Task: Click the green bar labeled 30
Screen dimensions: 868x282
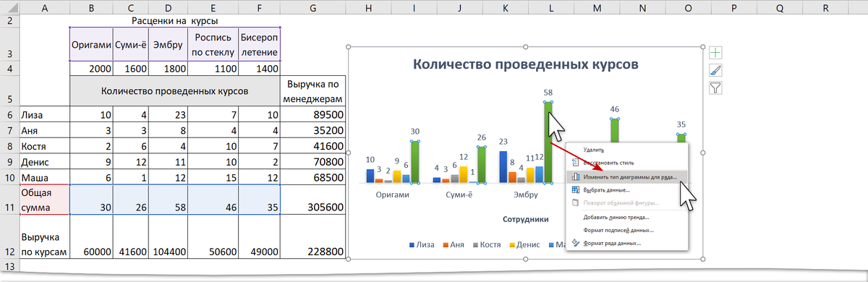Action: [x=414, y=161]
